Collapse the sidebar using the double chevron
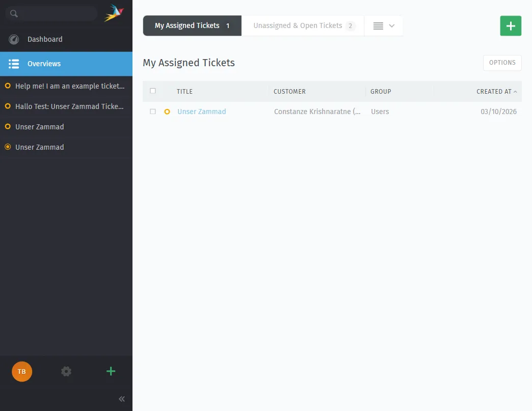This screenshot has width=532, height=411. click(x=121, y=399)
